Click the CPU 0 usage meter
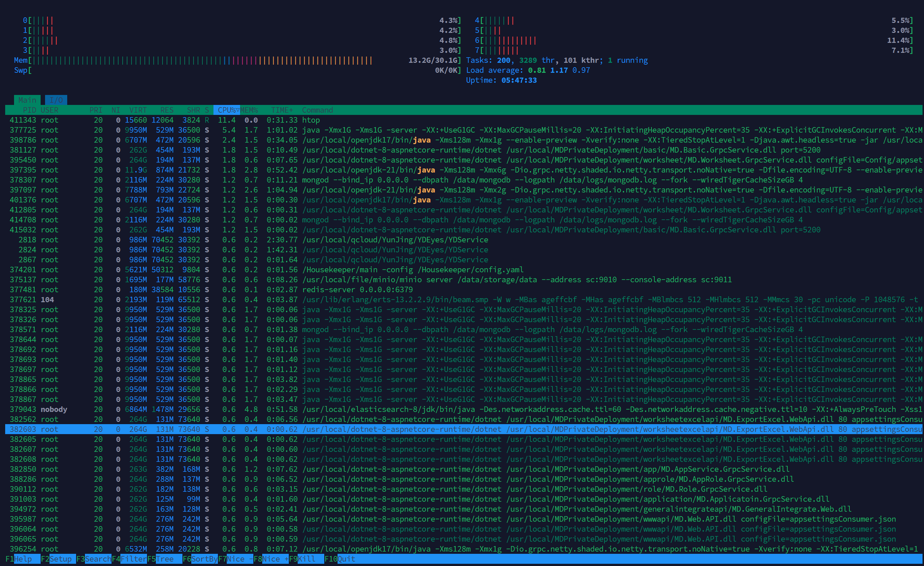This screenshot has height=566, width=924. pos(242,21)
